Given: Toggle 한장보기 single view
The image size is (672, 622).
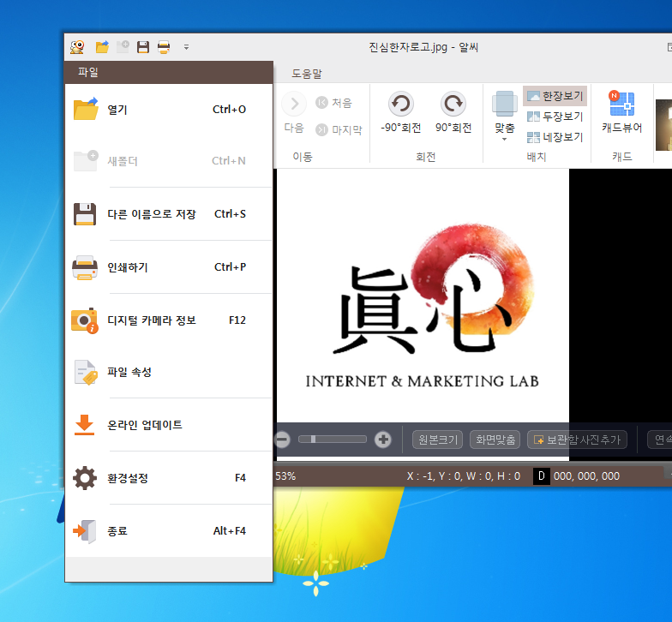Looking at the screenshot, I should [x=555, y=96].
